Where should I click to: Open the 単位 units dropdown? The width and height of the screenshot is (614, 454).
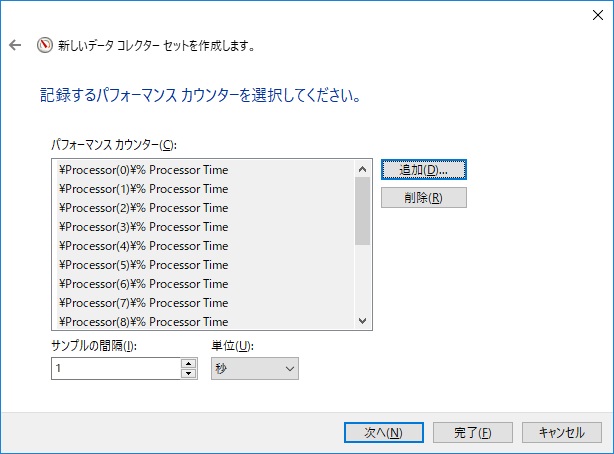pos(254,369)
